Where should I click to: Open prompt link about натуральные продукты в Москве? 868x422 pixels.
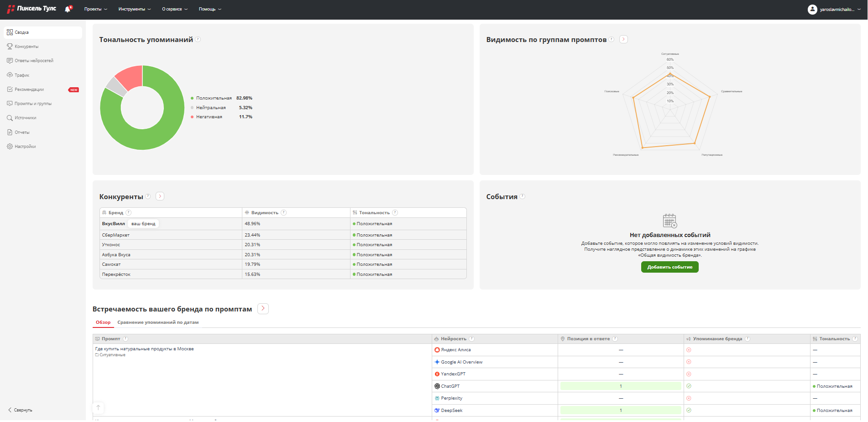(x=144, y=349)
